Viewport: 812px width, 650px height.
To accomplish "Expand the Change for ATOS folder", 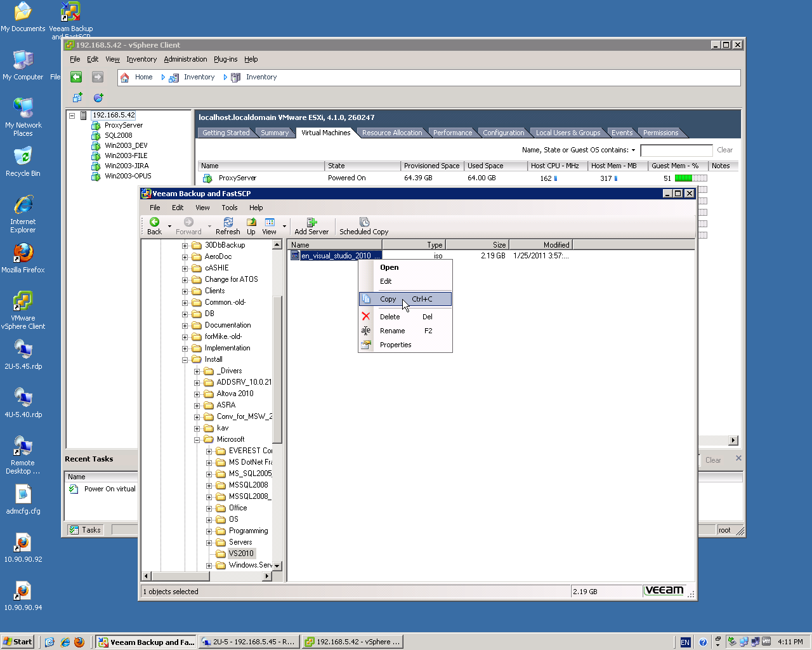I will [185, 279].
